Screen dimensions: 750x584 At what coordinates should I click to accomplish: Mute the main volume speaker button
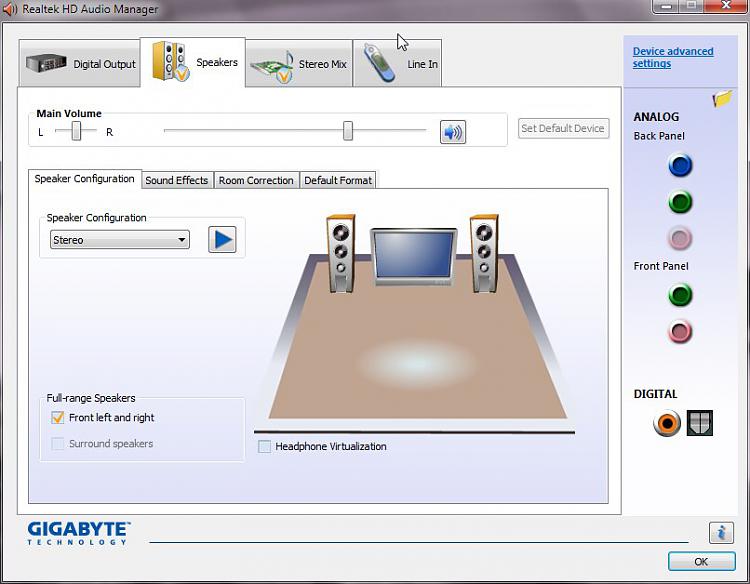click(x=452, y=132)
